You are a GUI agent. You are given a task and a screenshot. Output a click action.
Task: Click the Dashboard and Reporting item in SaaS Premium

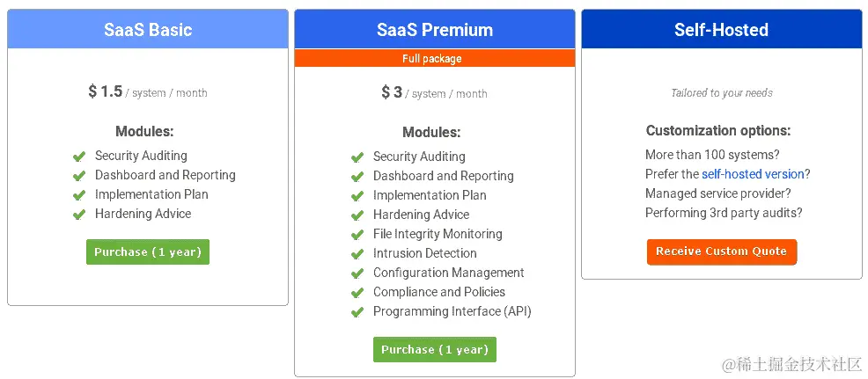click(443, 176)
